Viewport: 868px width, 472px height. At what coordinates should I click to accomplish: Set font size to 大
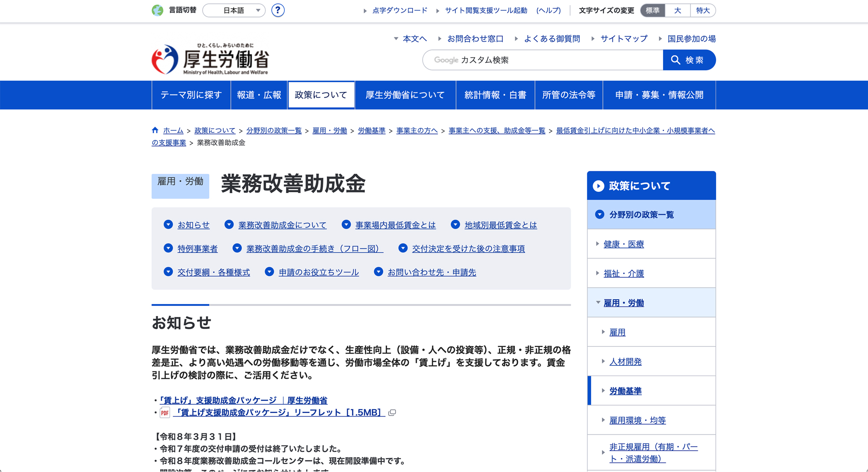[x=677, y=10]
